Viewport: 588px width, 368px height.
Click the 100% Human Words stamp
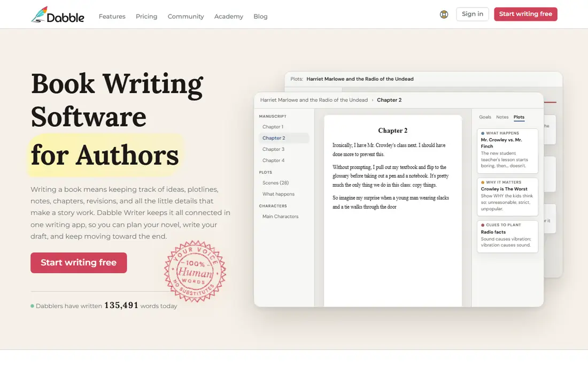click(195, 271)
